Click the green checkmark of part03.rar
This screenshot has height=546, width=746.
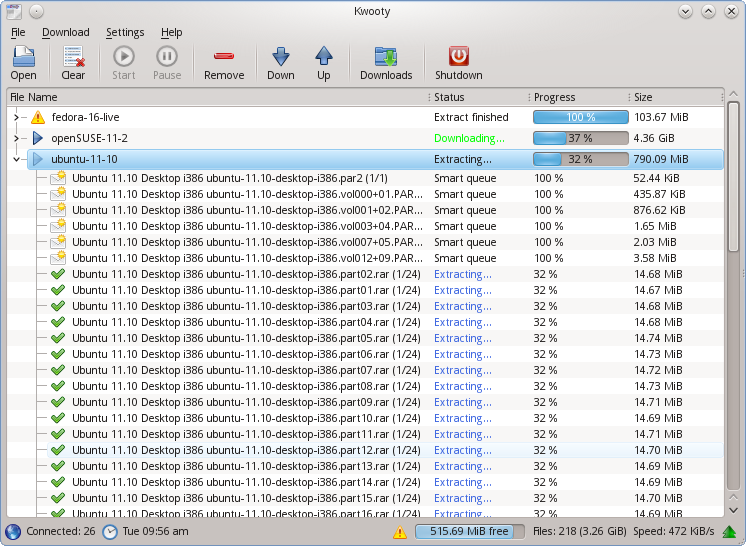click(58, 306)
